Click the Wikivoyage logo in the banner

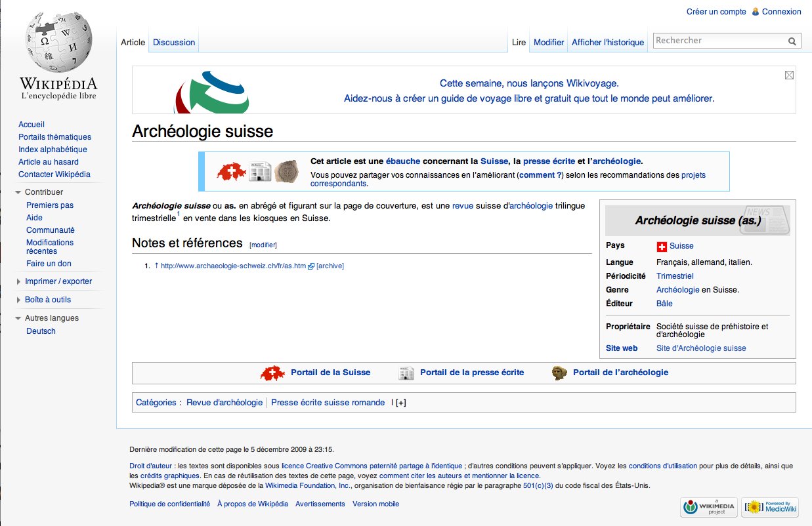[x=211, y=92]
